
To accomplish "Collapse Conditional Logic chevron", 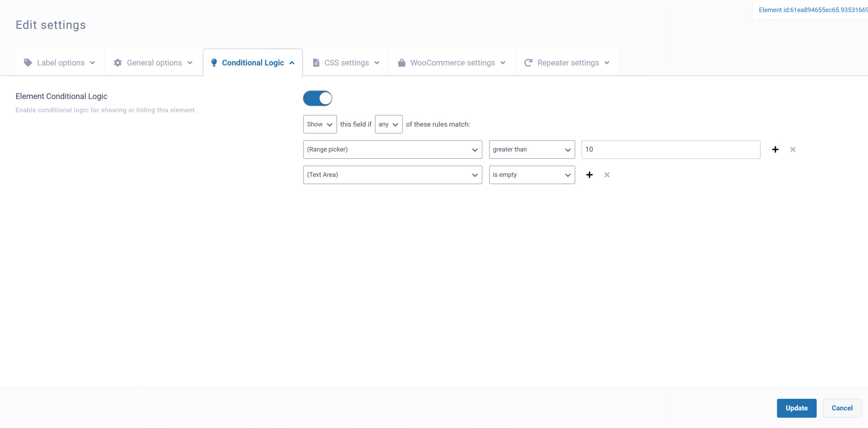I will click(x=292, y=63).
